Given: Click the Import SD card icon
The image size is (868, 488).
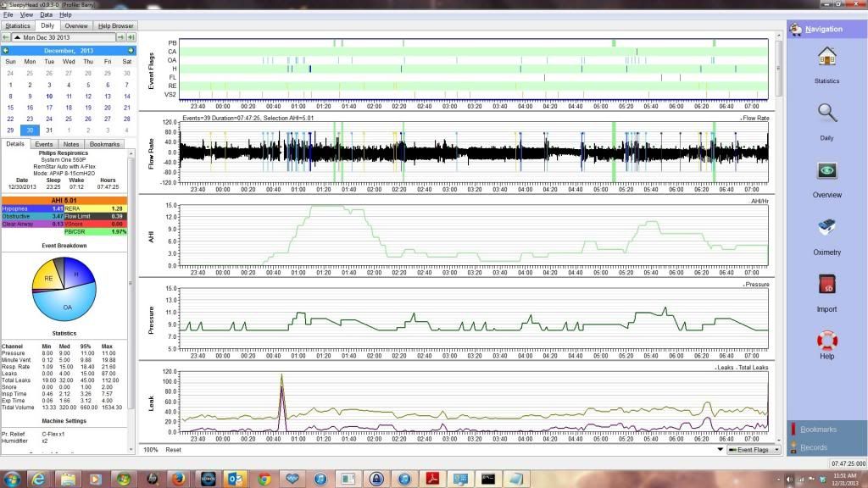Looking at the screenshot, I should click(826, 286).
